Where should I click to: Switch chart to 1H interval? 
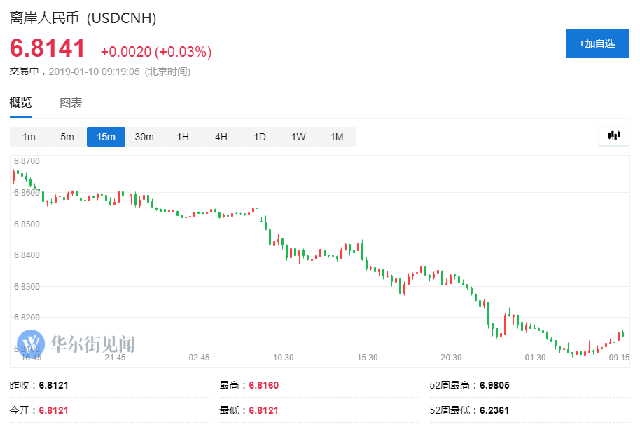tap(183, 137)
